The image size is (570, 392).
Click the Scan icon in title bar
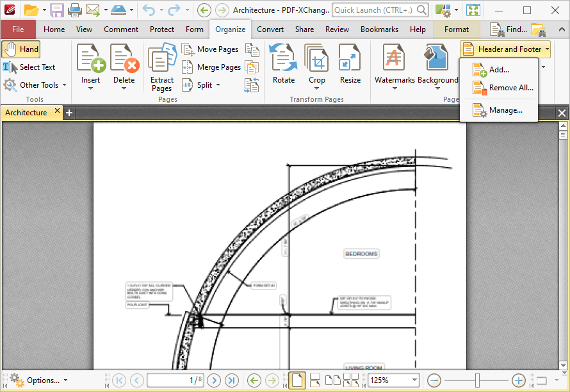pyautogui.click(x=118, y=10)
